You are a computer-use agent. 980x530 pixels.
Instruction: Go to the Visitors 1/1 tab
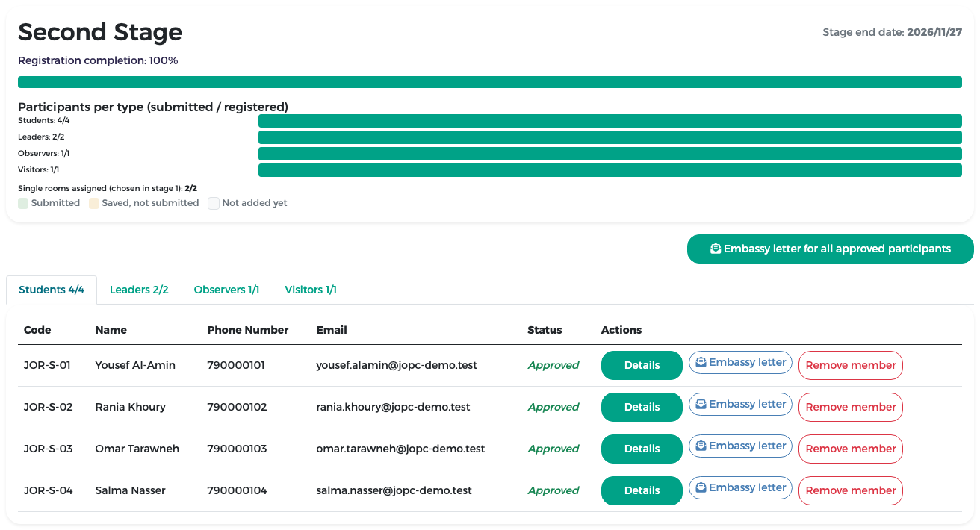click(x=311, y=290)
